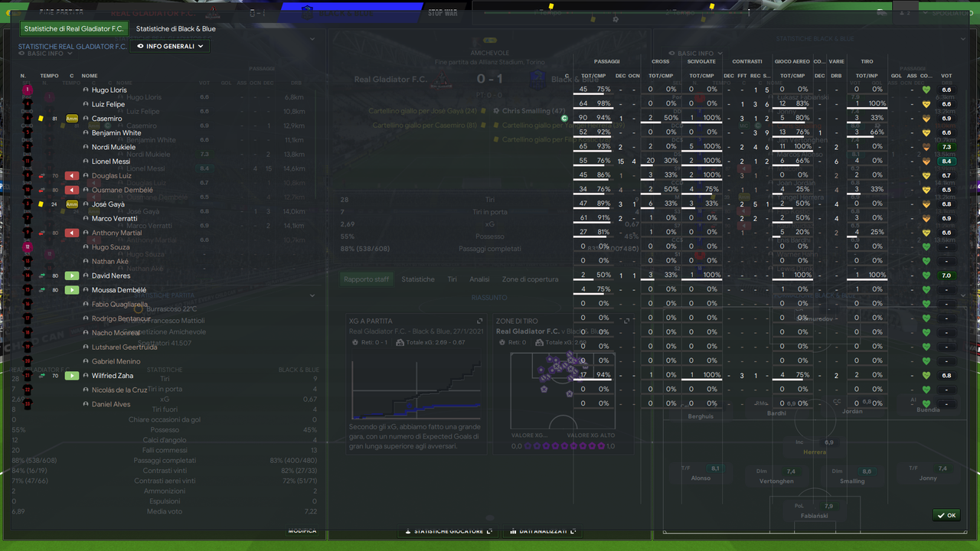The height and width of the screenshot is (551, 980).
Task: Click Lionel Messi's orange condition heart
Action: point(926,161)
